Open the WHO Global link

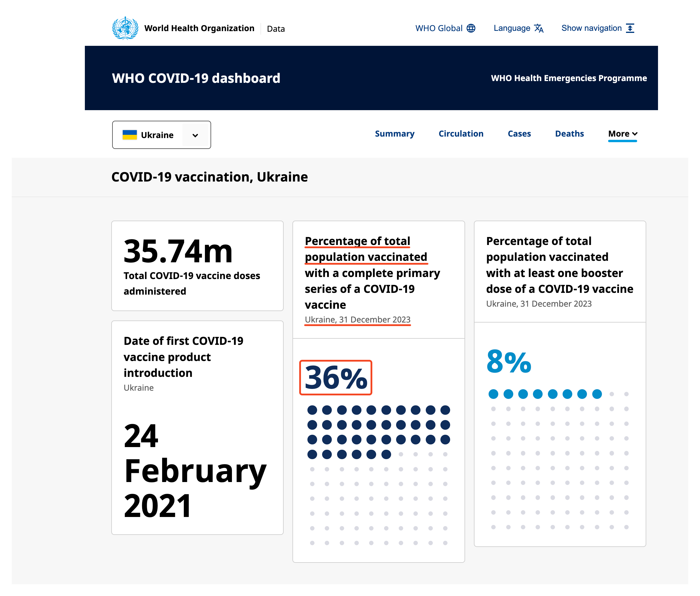pyautogui.click(x=445, y=28)
